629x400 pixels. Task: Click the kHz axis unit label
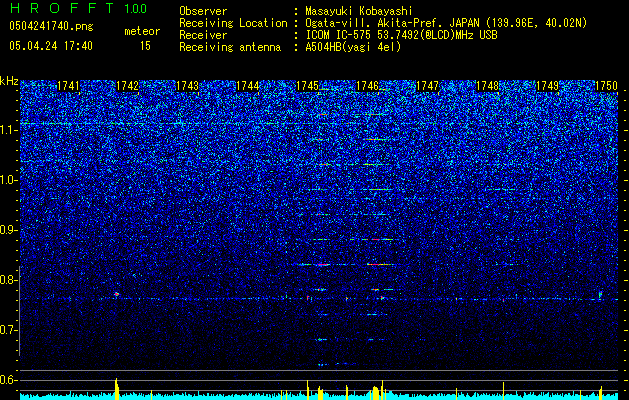(x=9, y=81)
